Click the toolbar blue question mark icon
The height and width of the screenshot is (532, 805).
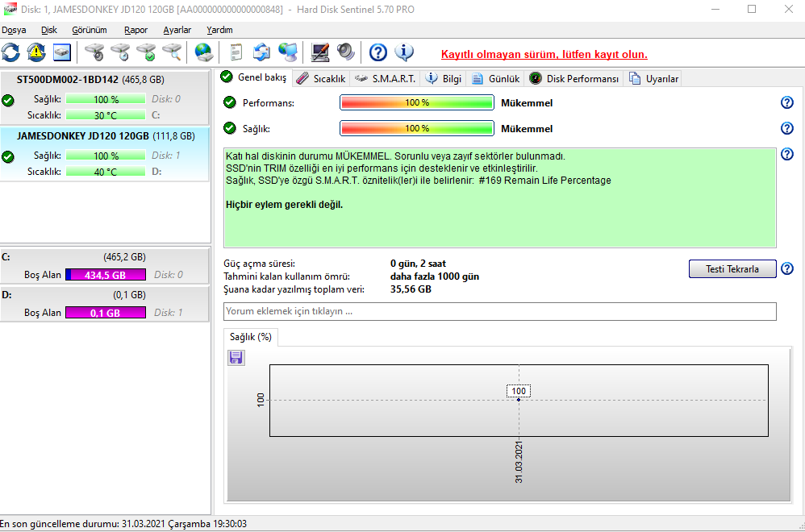pos(378,52)
